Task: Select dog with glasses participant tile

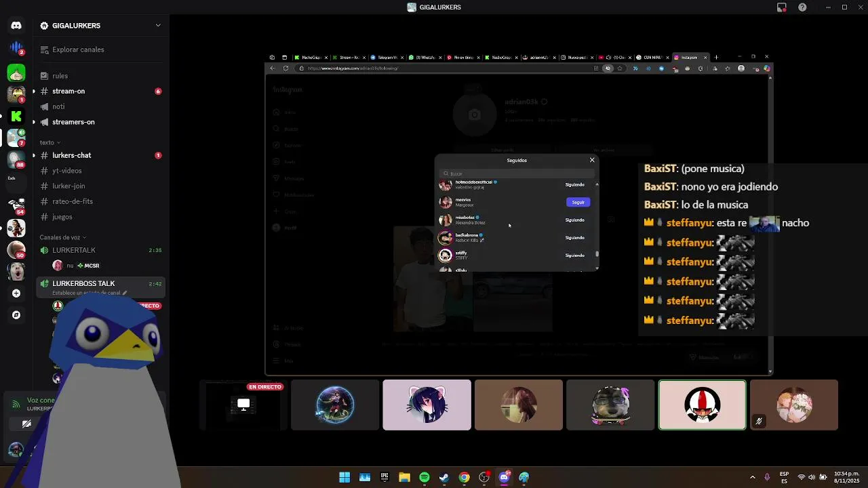Action: click(x=610, y=405)
